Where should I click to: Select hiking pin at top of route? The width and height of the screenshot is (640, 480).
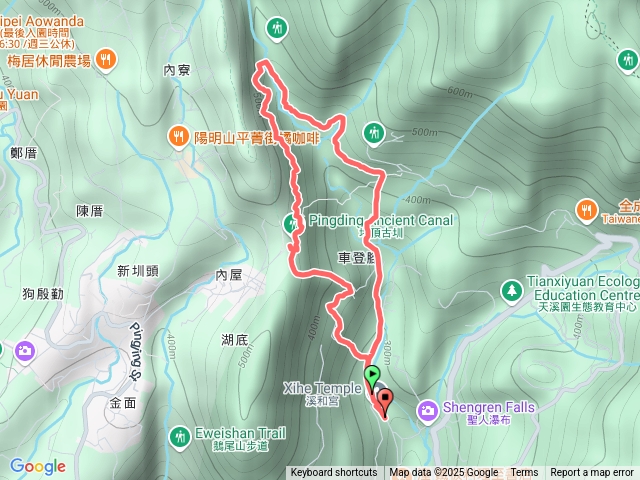point(277,29)
